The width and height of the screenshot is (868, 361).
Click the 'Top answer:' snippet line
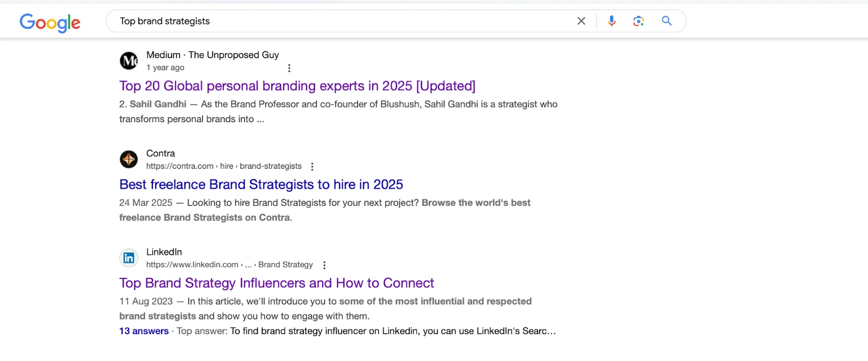tap(366, 331)
